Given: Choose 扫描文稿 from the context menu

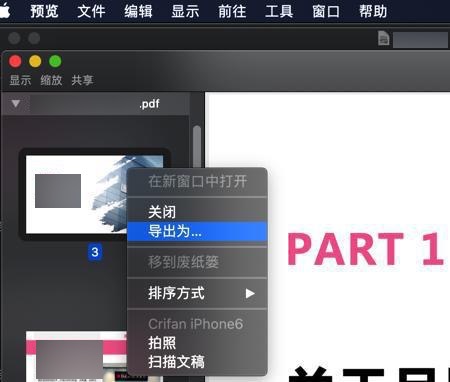Looking at the screenshot, I should pos(197,362).
